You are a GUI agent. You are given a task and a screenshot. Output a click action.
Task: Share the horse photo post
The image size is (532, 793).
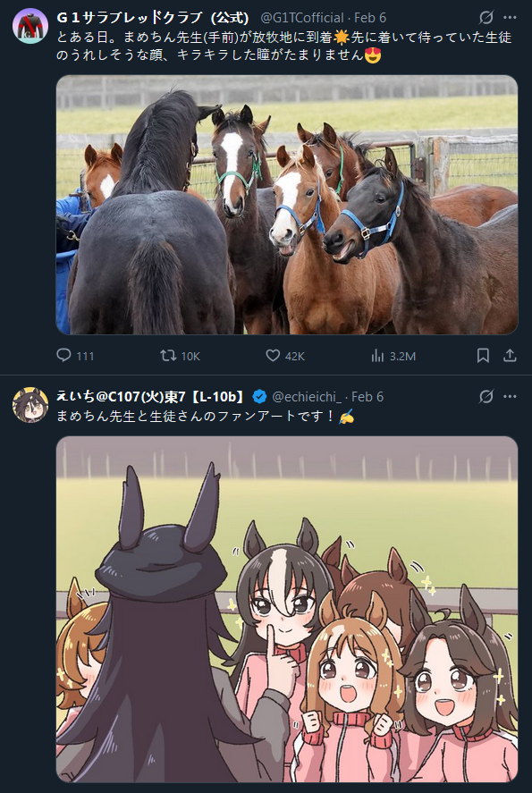(x=510, y=356)
